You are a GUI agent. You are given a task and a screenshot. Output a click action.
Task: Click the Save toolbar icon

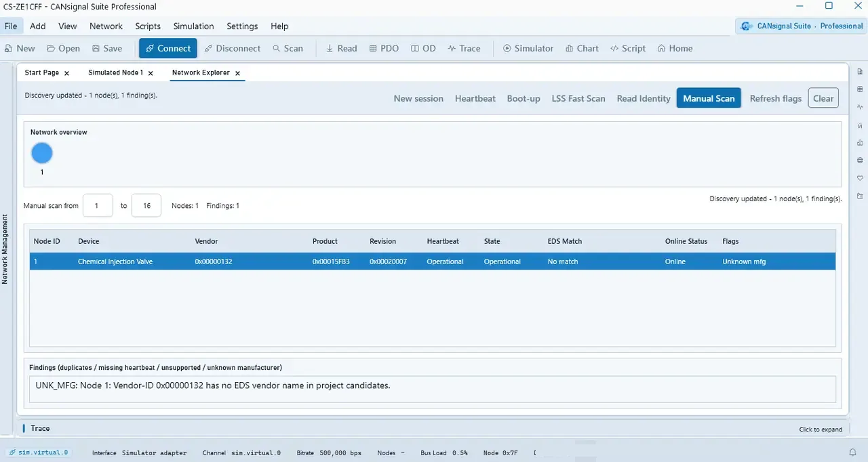click(x=107, y=48)
